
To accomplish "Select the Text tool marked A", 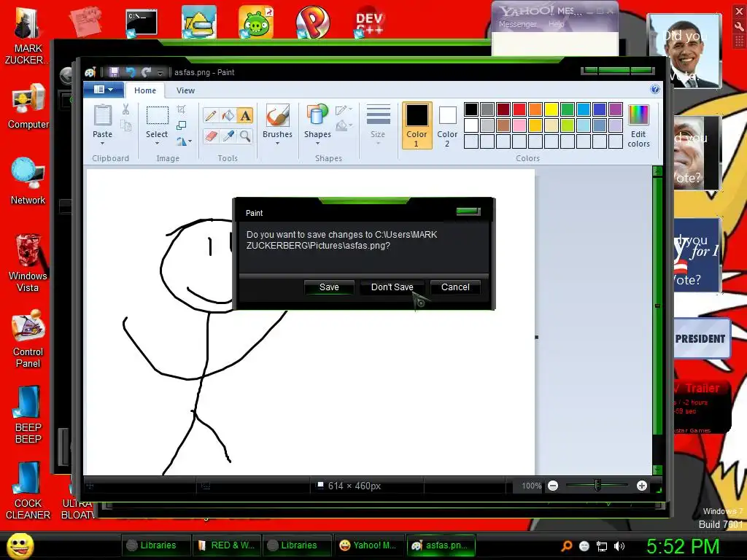I will click(x=245, y=116).
